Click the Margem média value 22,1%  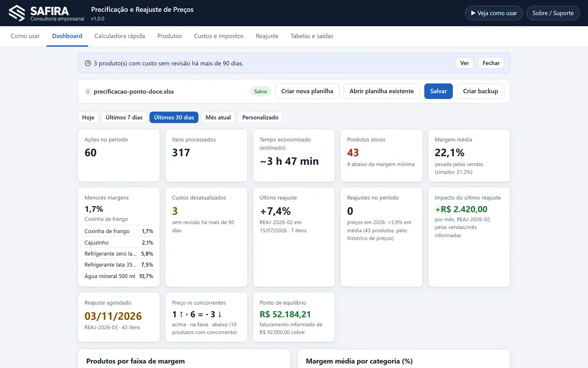click(x=449, y=153)
